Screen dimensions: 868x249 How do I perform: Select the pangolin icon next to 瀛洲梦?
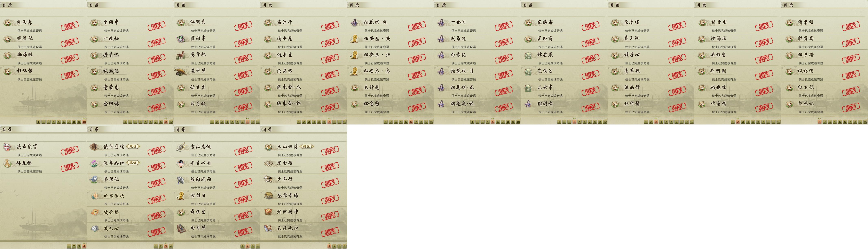(181, 71)
